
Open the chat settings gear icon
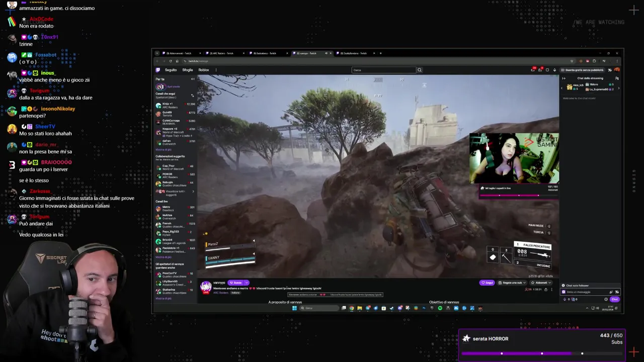[x=606, y=299]
